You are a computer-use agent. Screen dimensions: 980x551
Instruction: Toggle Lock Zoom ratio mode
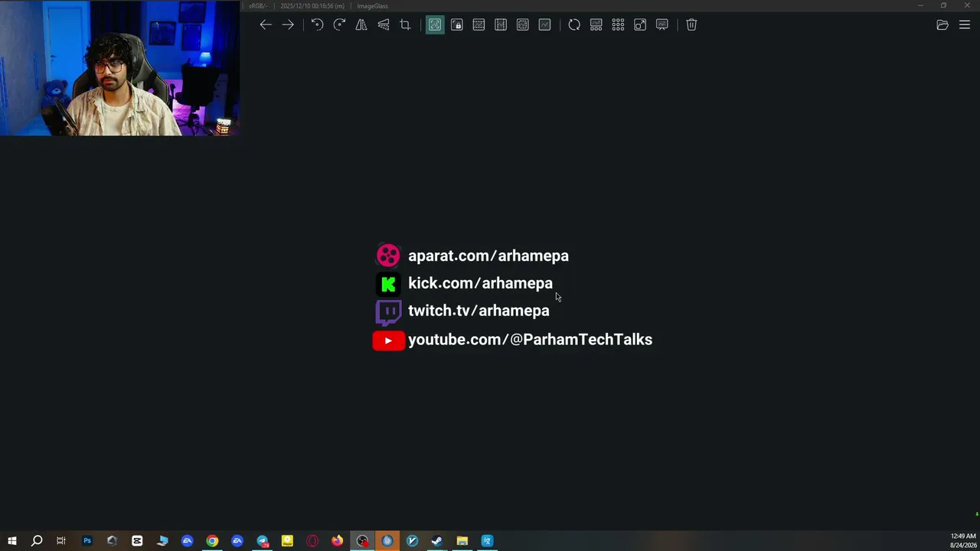pos(457,24)
